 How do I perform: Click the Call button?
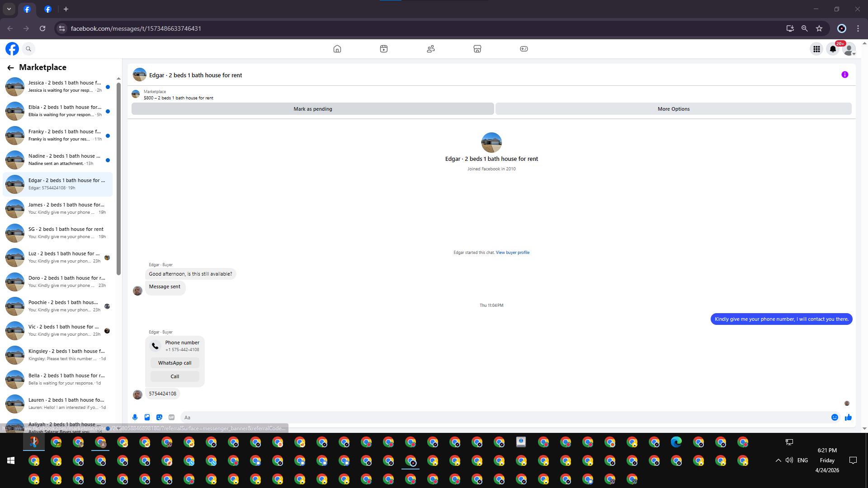[175, 376]
